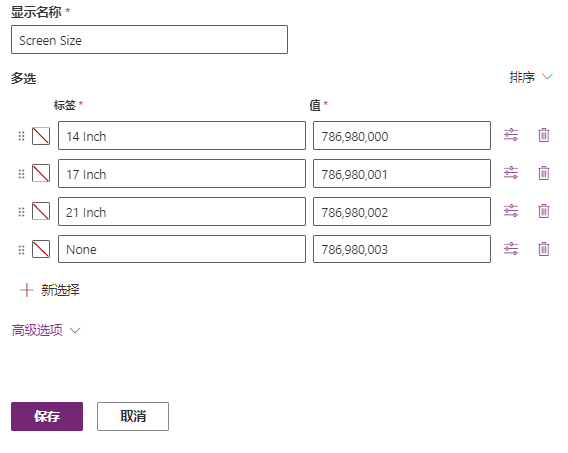Open color picker for 21 Inch choice
568x453 pixels.
[x=41, y=211]
